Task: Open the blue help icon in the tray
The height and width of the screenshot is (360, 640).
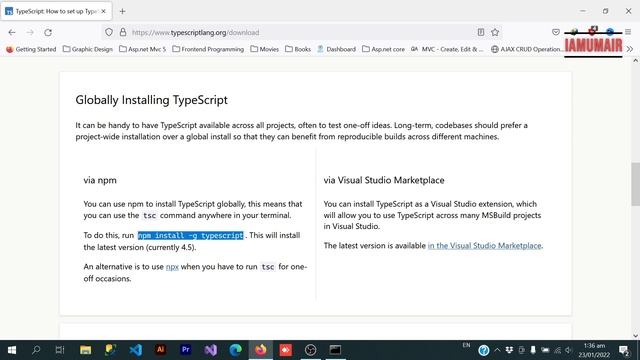Action: tap(484, 350)
